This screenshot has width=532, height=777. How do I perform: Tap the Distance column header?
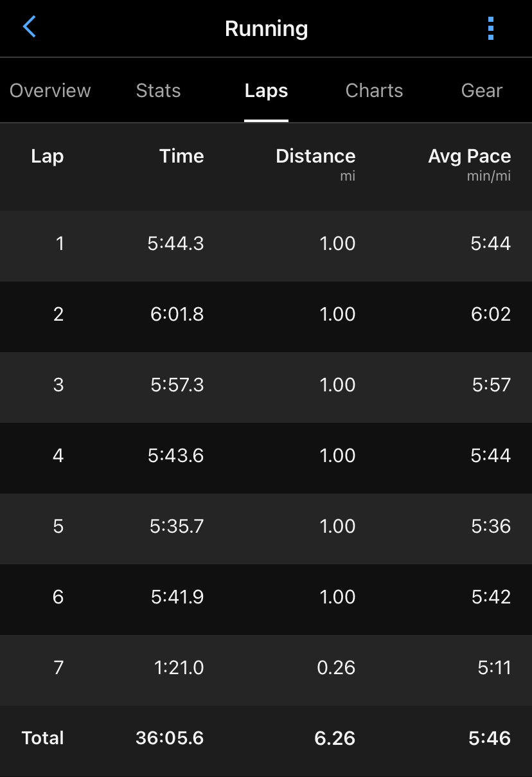(315, 157)
